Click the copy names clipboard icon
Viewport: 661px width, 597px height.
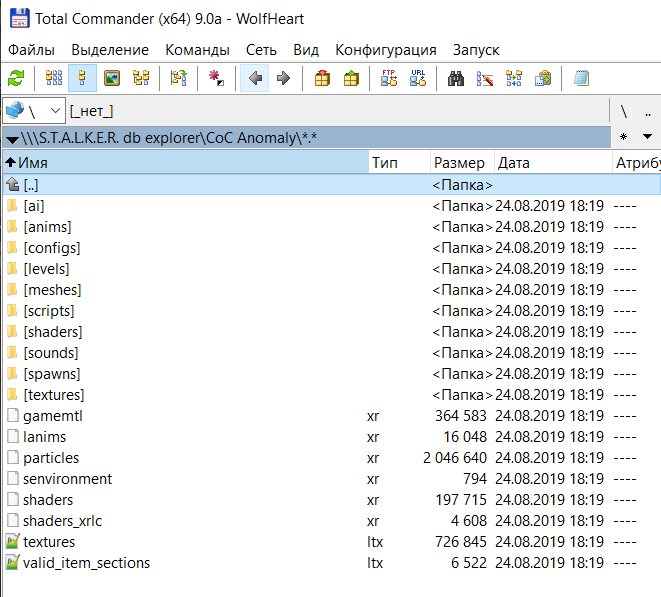tap(543, 78)
